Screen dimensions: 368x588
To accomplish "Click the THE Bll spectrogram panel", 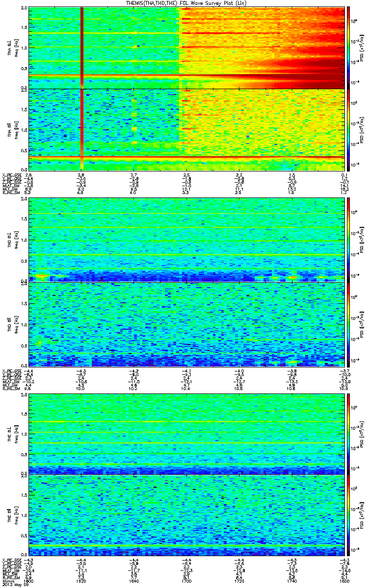I will pos(186,515).
